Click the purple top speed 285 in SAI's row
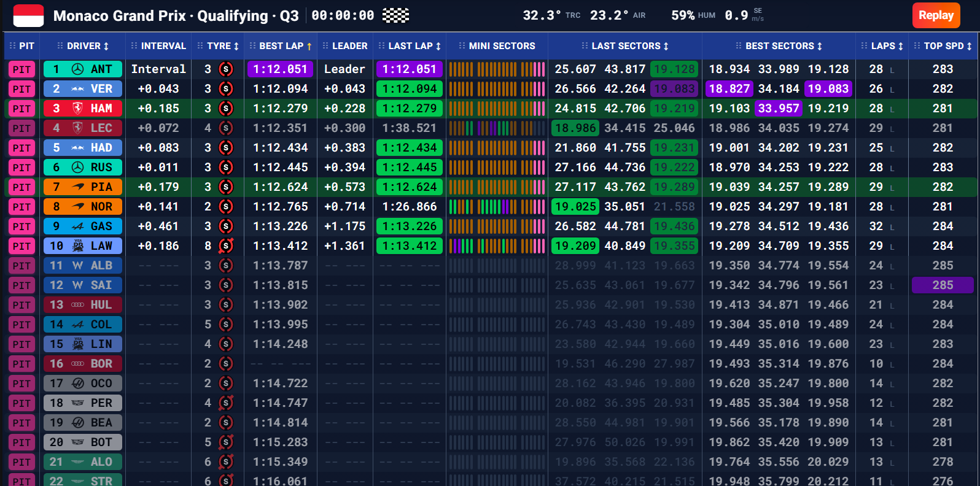980x486 pixels. (943, 285)
